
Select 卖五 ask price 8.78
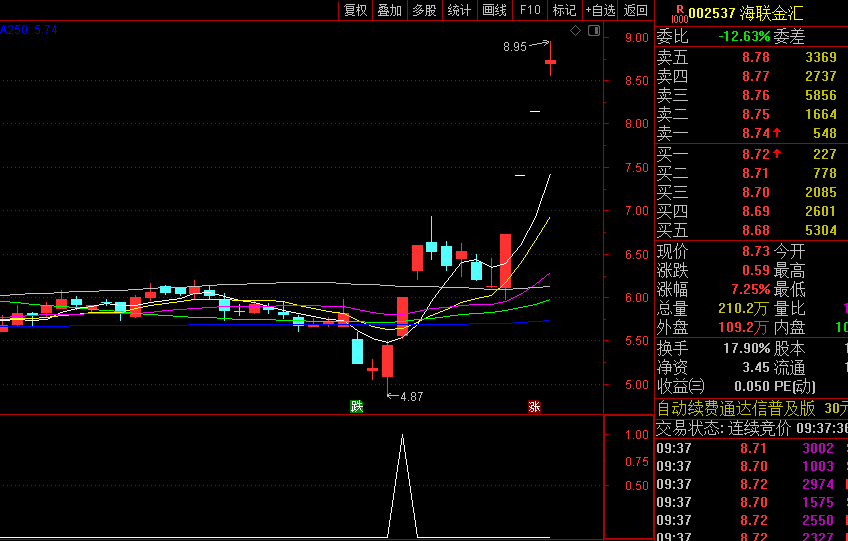click(756, 57)
